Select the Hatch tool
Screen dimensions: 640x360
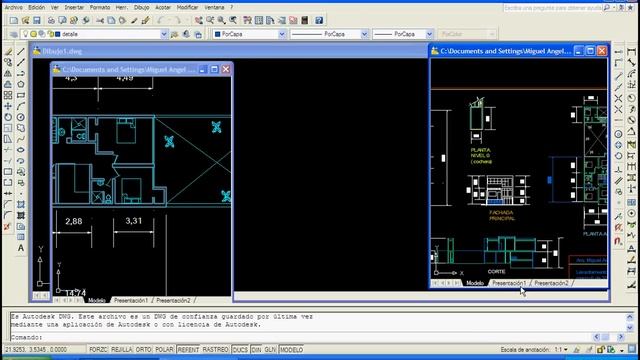(x=21, y=204)
